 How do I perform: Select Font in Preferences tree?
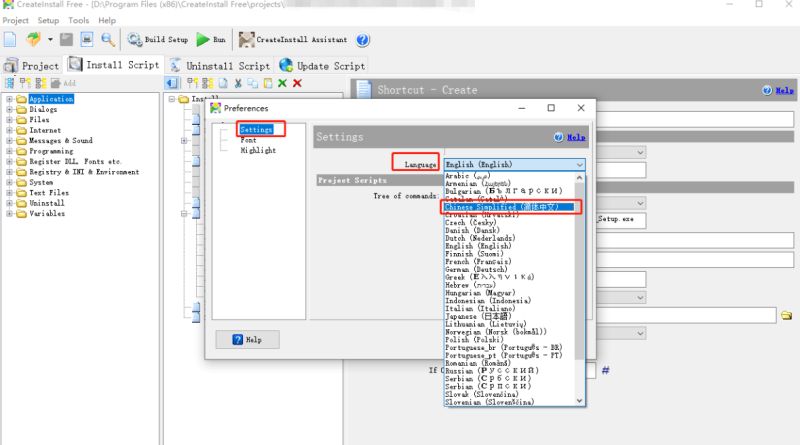tap(248, 140)
